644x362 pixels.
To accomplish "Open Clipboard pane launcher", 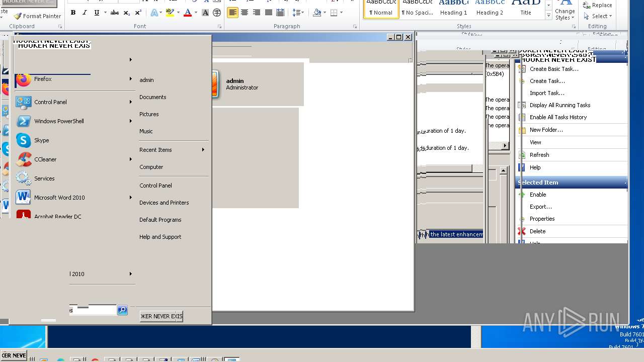I will [60, 26].
